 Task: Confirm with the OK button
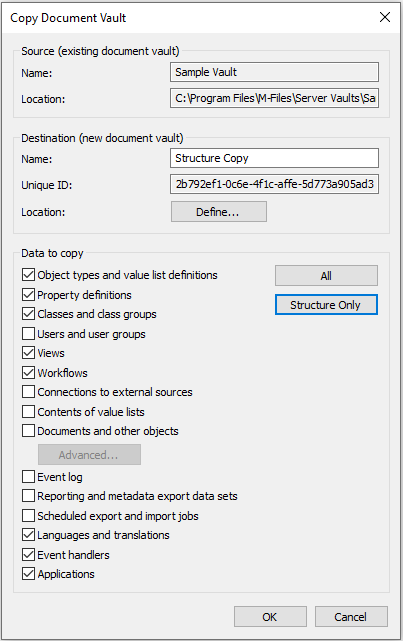[270, 616]
